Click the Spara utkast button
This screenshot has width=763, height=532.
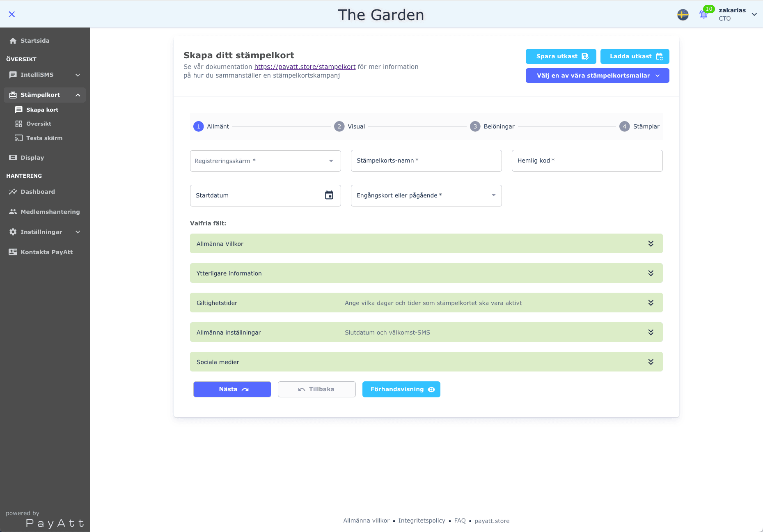561,57
